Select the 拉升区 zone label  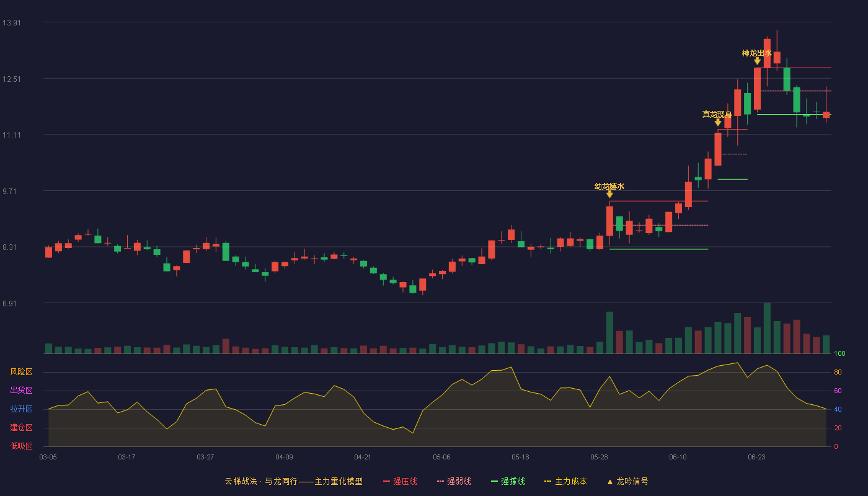(x=21, y=409)
